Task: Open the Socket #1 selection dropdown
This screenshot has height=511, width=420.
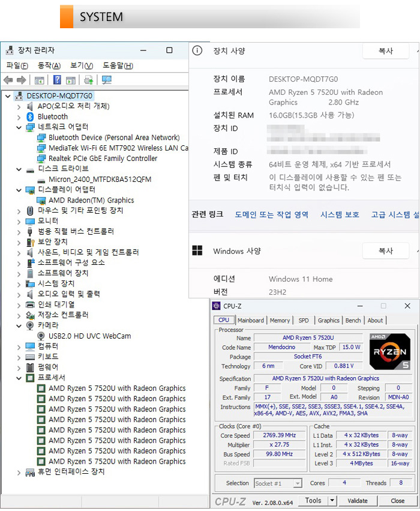Action: pyautogui.click(x=297, y=483)
